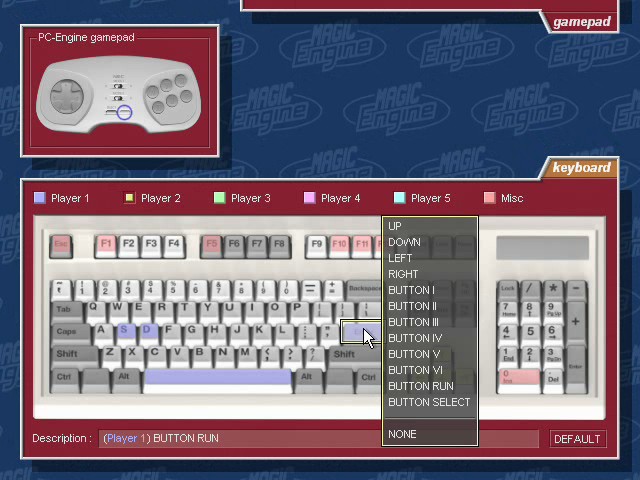The width and height of the screenshot is (640, 480).
Task: Click the Esc key on the keyboard
Action: pyautogui.click(x=61, y=246)
